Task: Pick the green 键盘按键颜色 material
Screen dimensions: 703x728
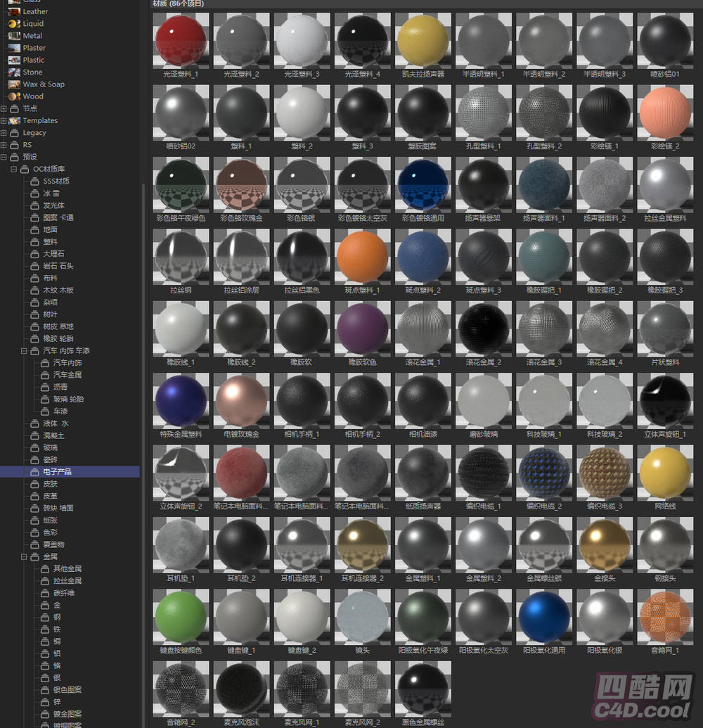Action: pos(181,617)
